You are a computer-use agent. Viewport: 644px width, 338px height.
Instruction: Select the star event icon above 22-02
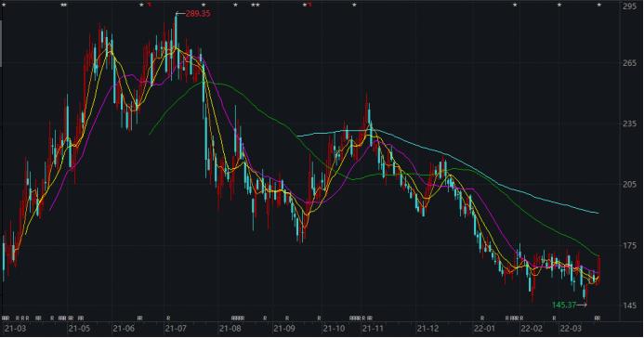(515, 5)
